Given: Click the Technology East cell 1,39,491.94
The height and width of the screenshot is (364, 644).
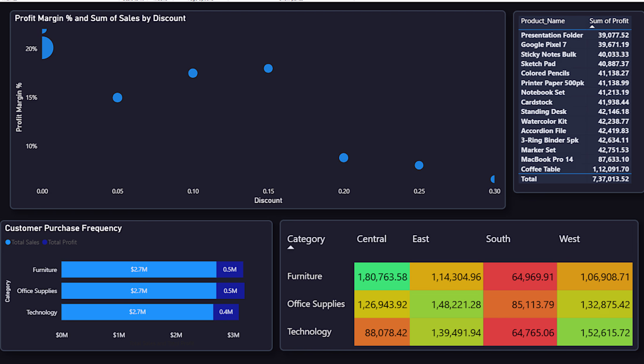Looking at the screenshot, I should [447, 332].
